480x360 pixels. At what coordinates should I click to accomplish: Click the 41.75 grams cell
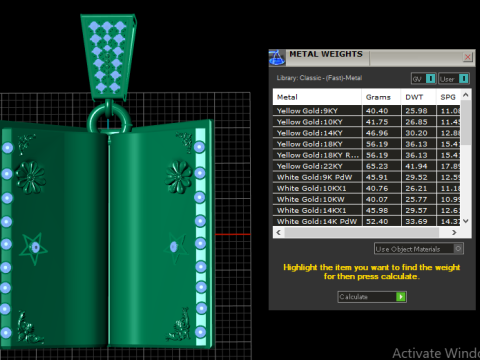381,122
